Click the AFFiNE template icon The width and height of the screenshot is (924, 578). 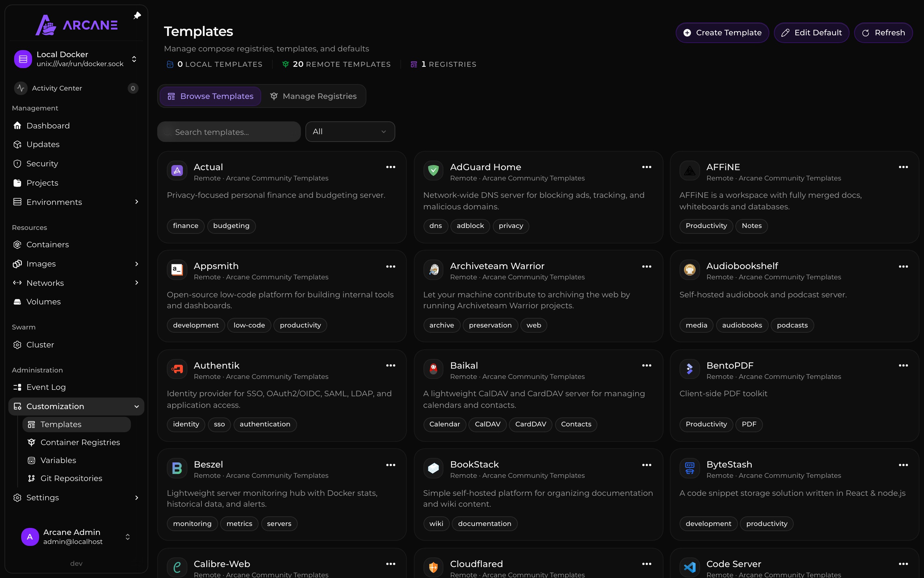(x=689, y=171)
